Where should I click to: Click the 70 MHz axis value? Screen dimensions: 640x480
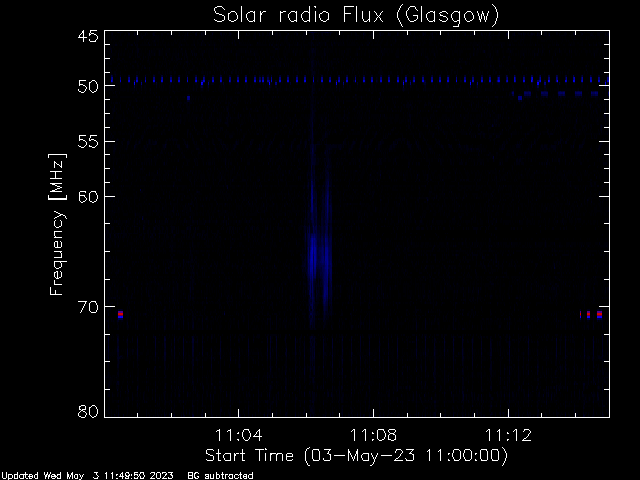click(88, 307)
